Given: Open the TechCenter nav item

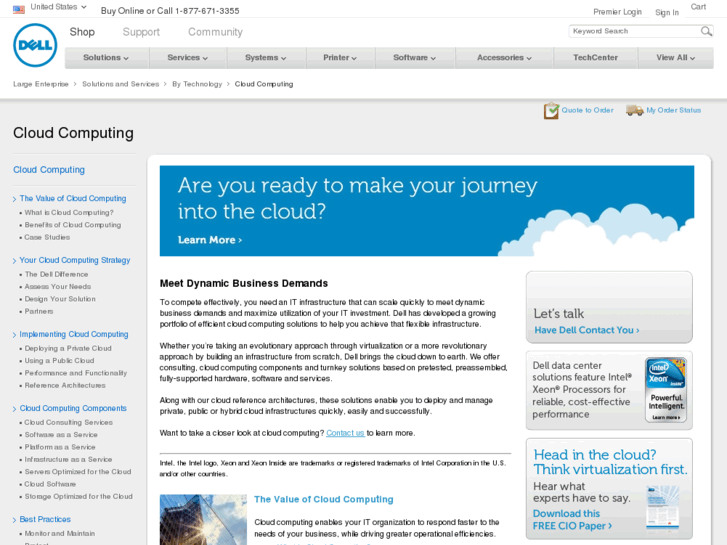Looking at the screenshot, I should click(x=595, y=58).
